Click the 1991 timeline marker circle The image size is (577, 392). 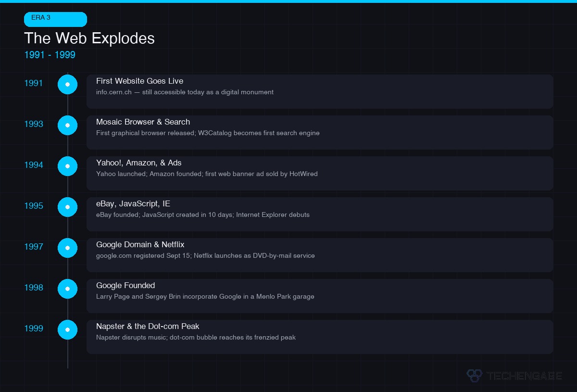click(x=67, y=84)
